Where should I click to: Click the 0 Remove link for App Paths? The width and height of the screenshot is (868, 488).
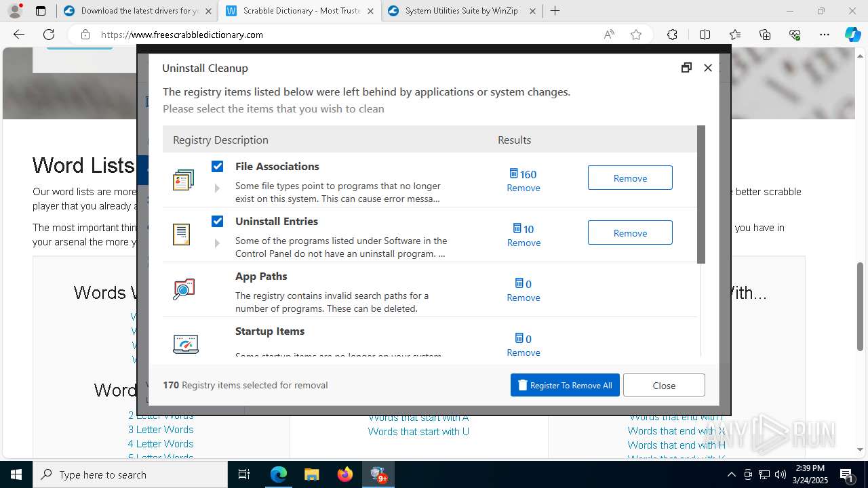click(x=524, y=291)
